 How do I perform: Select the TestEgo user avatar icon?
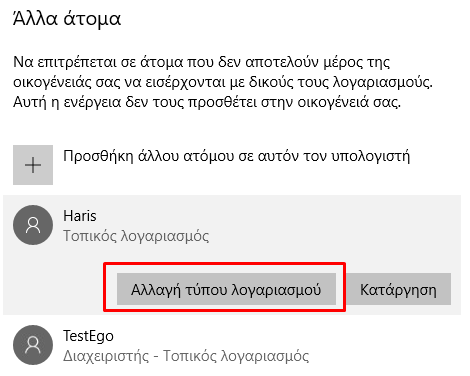click(33, 345)
